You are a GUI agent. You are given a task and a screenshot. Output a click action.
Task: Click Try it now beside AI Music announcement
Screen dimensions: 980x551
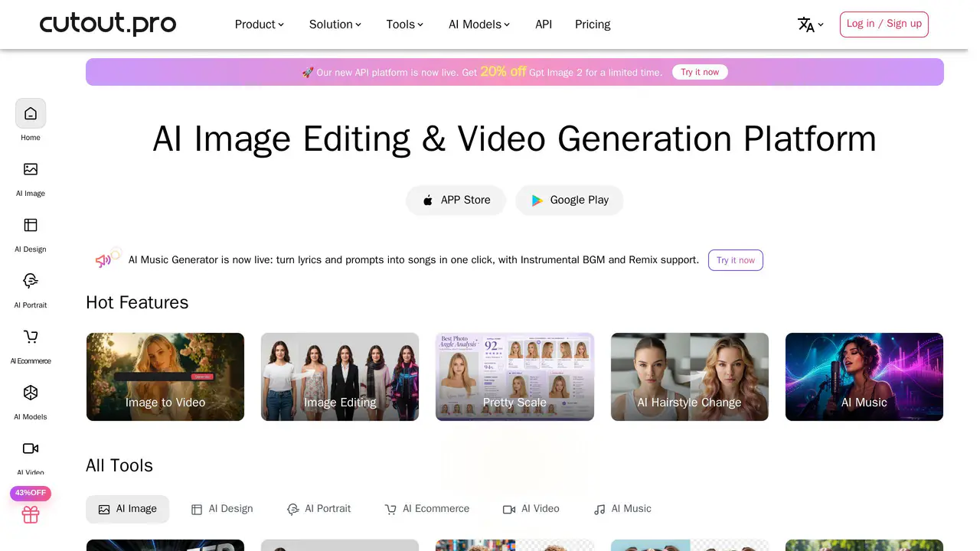point(736,260)
